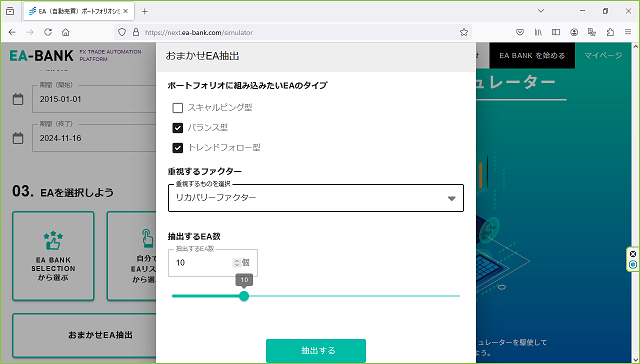Enable the スキャルピング型 checkbox

coord(178,108)
